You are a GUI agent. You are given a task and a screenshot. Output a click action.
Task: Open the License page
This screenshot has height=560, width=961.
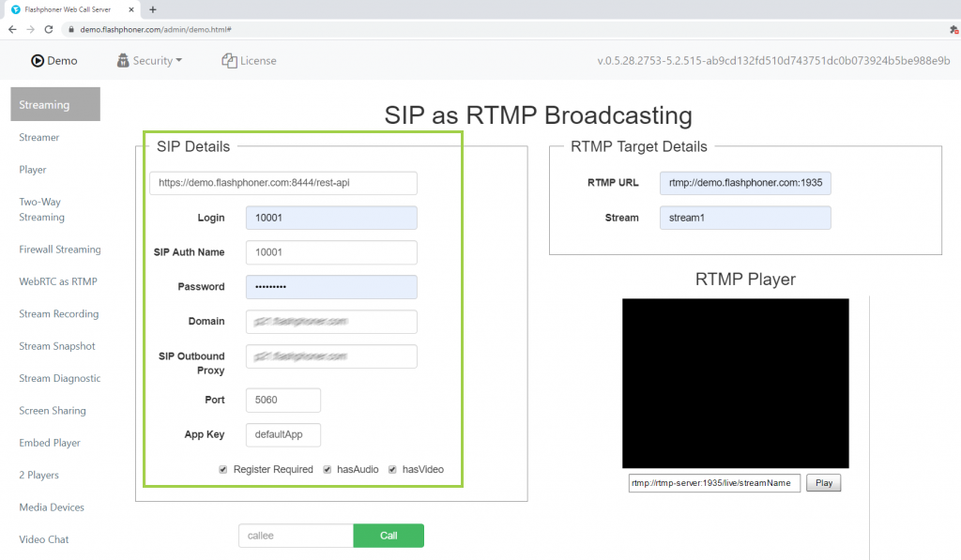click(x=250, y=61)
